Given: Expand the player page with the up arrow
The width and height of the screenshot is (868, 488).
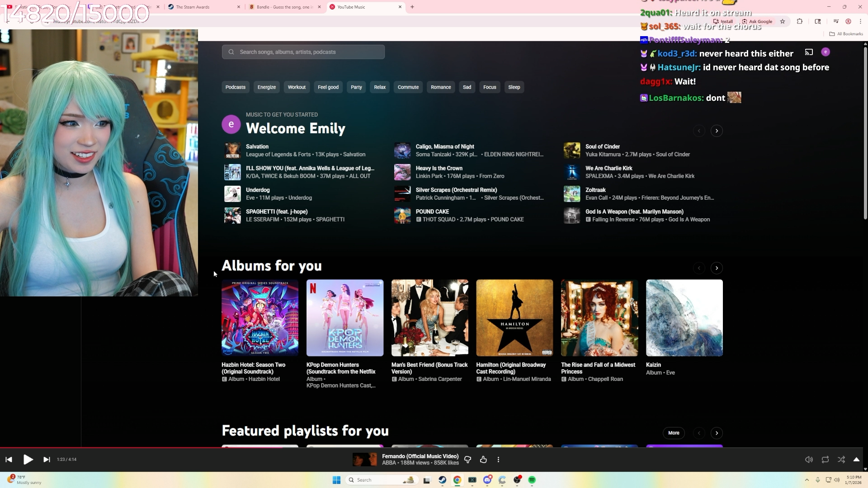Looking at the screenshot, I should [856, 460].
